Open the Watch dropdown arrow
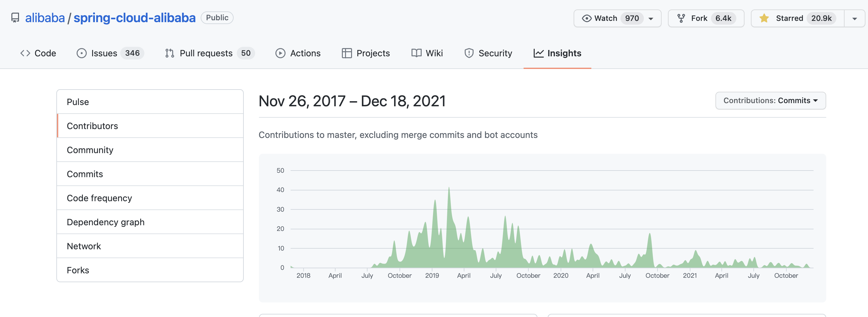Screen dimensions: 868x317 (651, 19)
